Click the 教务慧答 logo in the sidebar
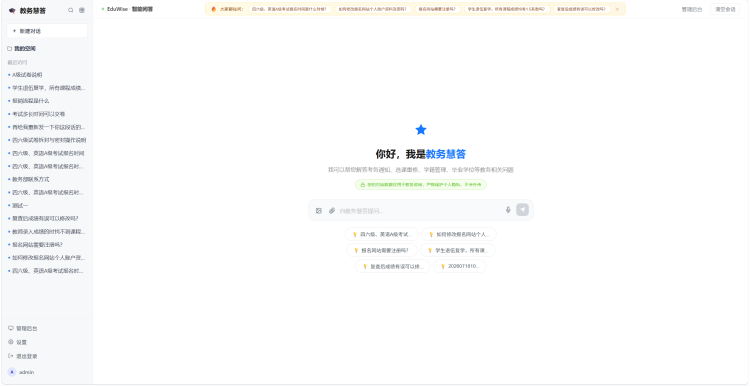This screenshot has height=386, width=750. (x=27, y=11)
